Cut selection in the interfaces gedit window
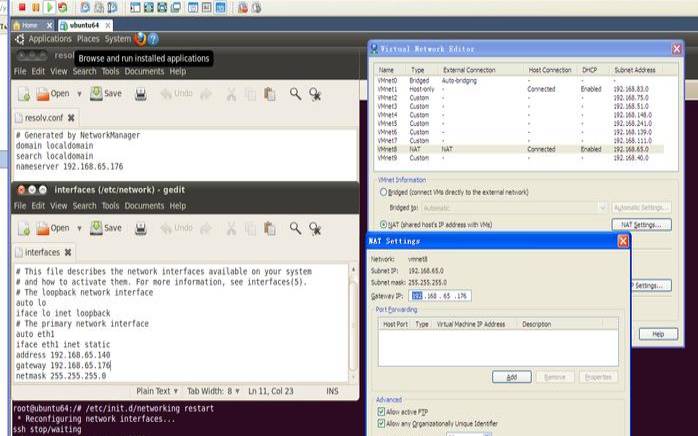This screenshot has height=436, width=698. tap(231, 228)
